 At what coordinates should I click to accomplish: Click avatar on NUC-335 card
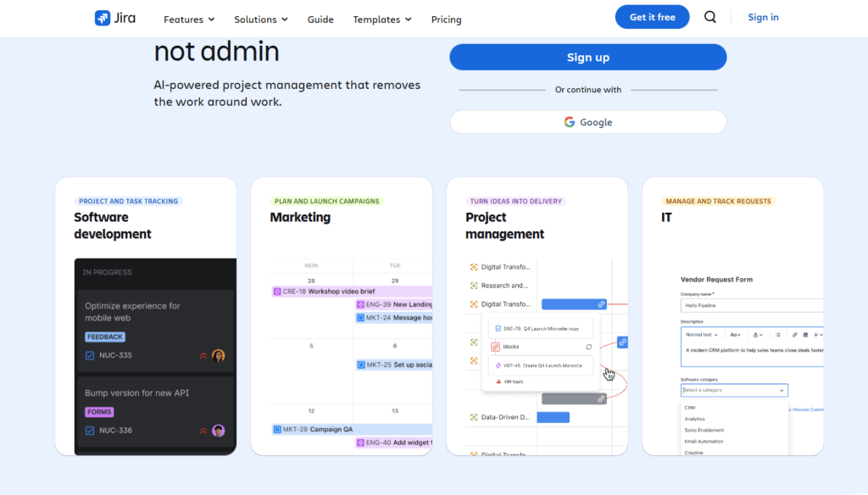[219, 356]
